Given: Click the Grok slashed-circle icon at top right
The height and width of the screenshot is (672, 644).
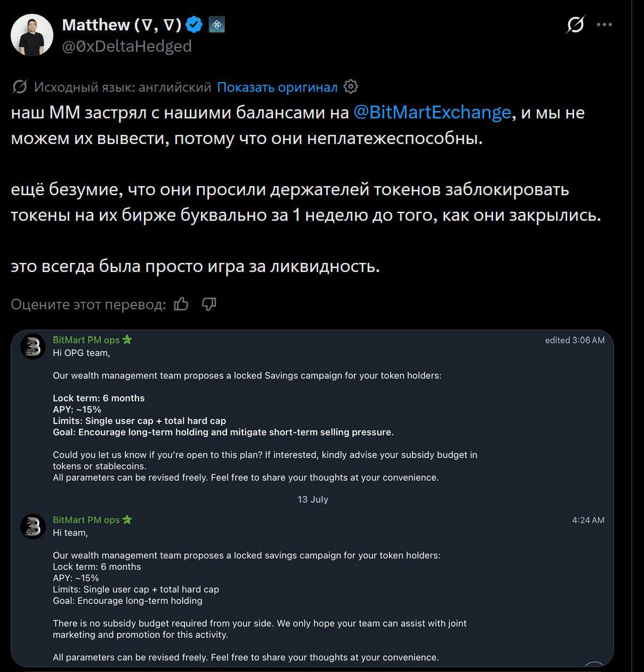Looking at the screenshot, I should click(x=575, y=25).
